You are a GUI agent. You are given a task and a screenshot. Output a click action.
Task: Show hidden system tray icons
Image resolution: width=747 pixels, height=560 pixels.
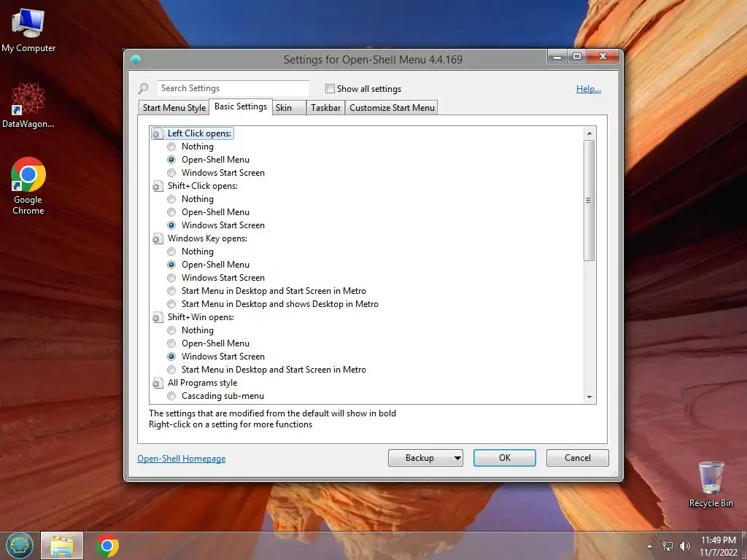(649, 546)
